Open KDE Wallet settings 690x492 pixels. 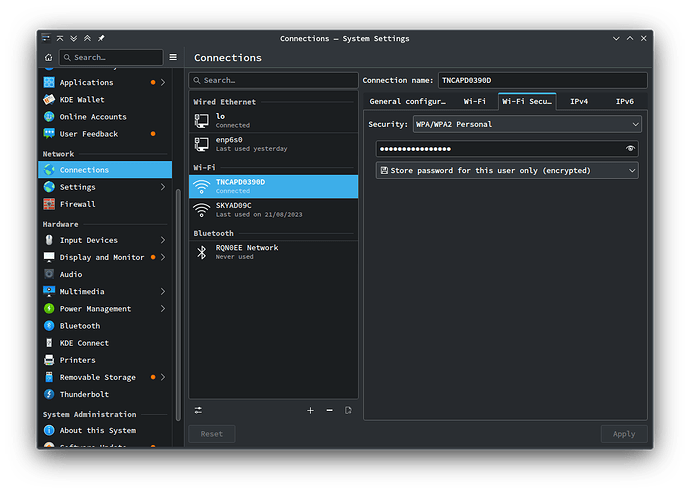pos(105,99)
